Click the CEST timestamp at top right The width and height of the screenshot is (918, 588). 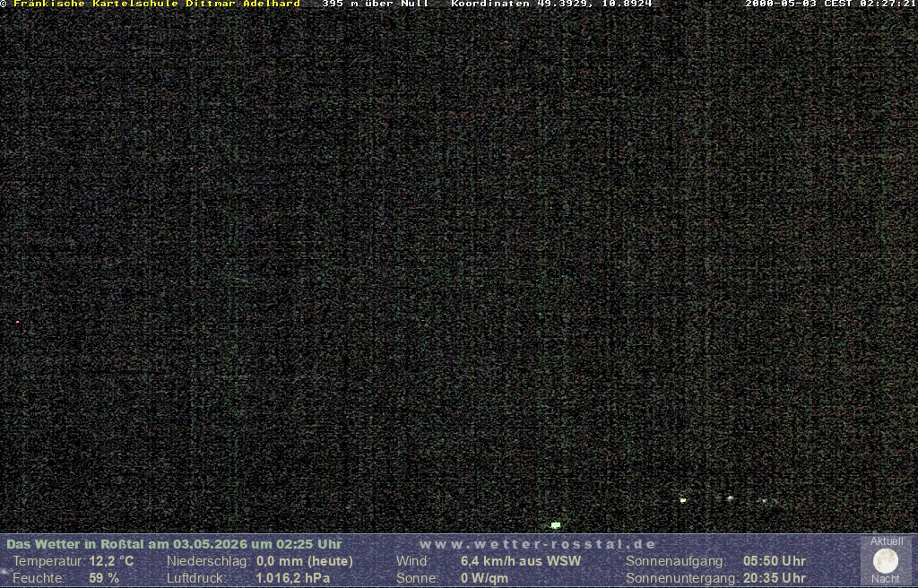tap(831, 4)
